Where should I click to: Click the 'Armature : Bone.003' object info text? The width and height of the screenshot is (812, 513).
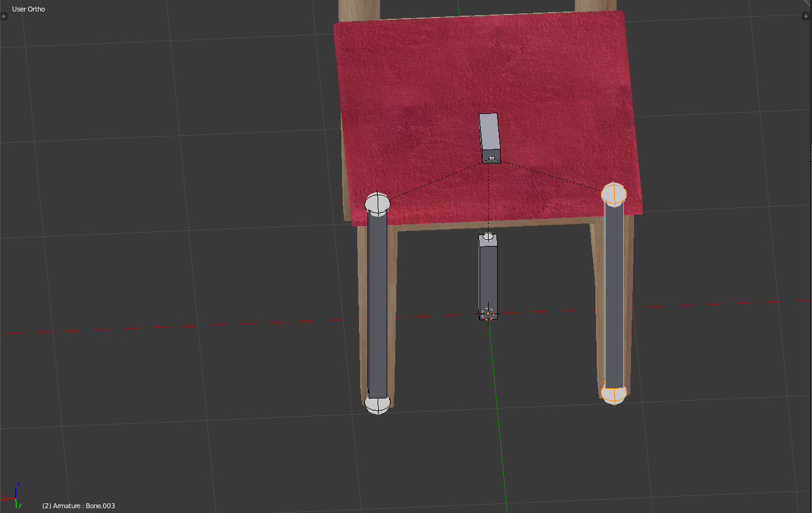(x=78, y=506)
